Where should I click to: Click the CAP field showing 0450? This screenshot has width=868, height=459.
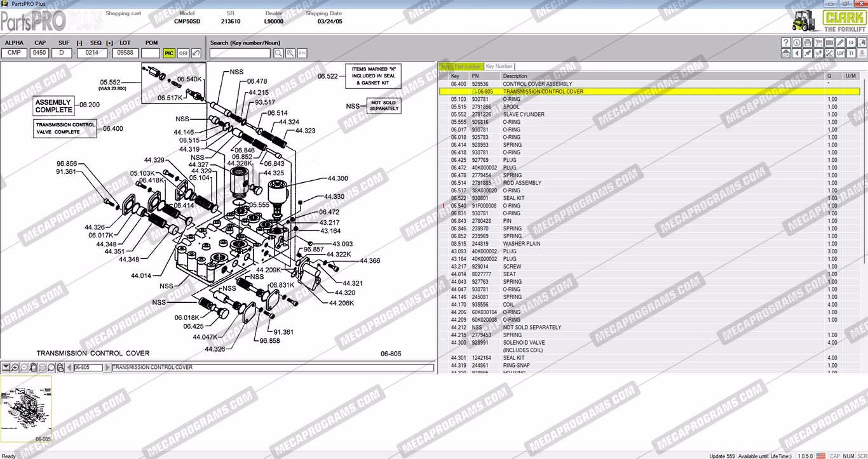point(39,53)
